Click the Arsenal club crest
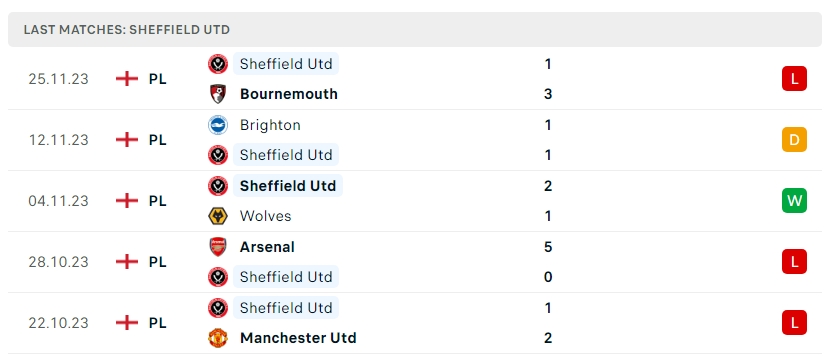Screen dimensions: 824x360 218,247
